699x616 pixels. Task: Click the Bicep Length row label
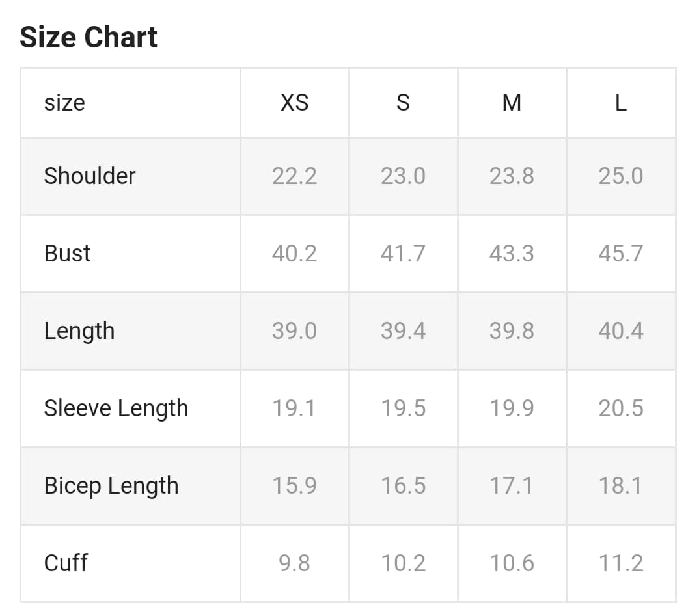point(111,486)
